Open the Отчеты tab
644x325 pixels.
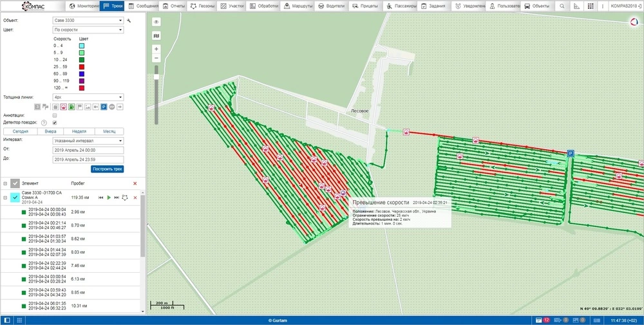174,6
